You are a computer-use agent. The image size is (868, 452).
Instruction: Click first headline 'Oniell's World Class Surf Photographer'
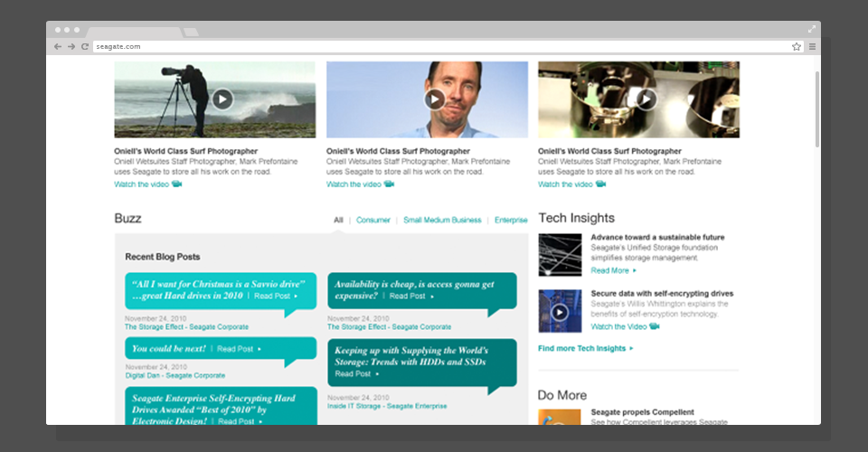(185, 151)
